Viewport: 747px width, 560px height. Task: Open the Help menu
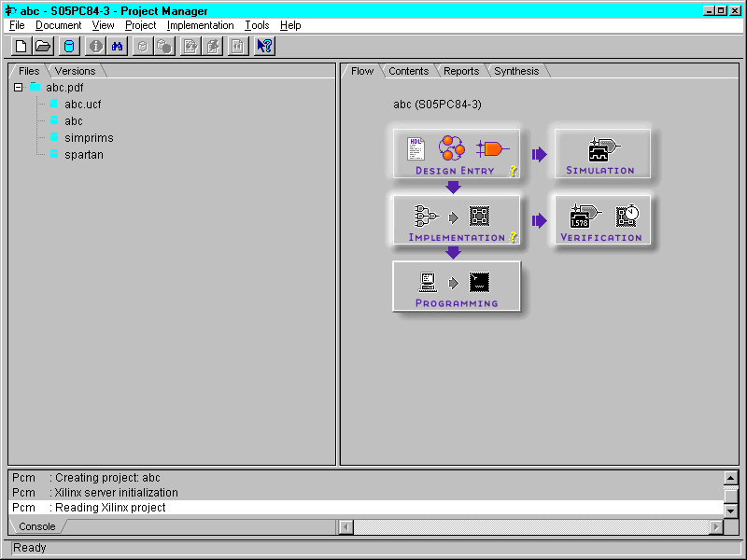click(x=290, y=25)
